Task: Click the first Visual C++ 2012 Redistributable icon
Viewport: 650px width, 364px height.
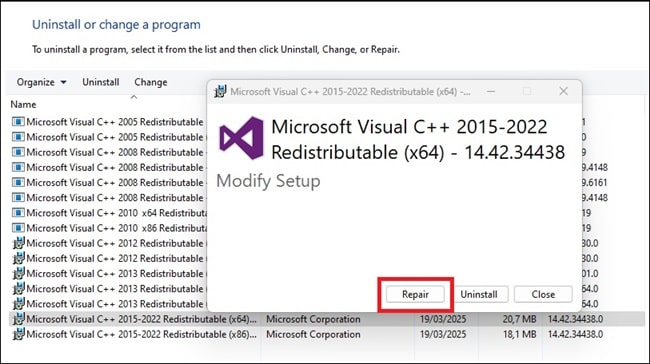Action: 18,243
